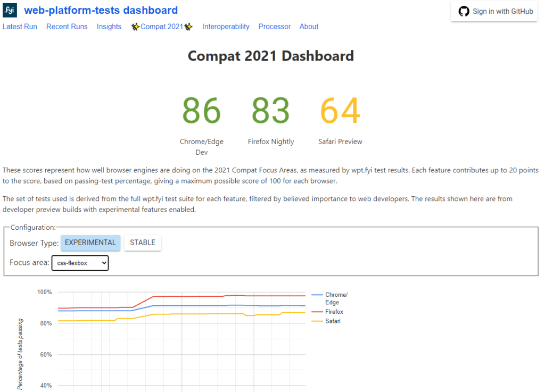Open the Focus area dropdown
This screenshot has height=392, width=545.
(x=80, y=263)
